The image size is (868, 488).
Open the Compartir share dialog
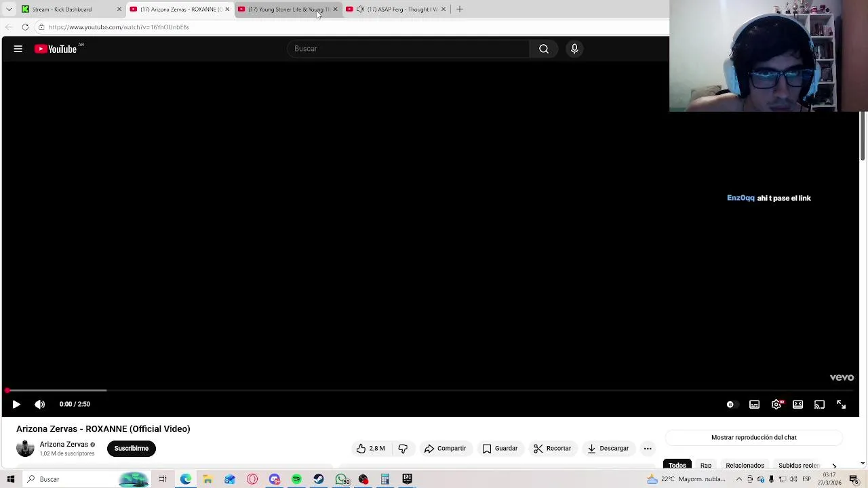(x=446, y=449)
